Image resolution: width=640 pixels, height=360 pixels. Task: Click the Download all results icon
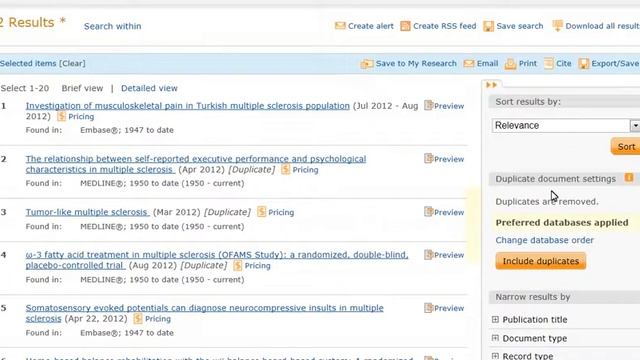point(557,26)
